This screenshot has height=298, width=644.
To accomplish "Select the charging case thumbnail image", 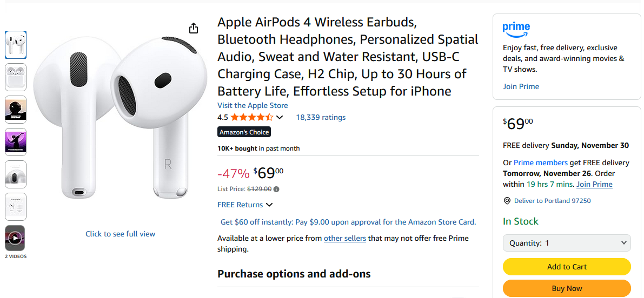I will (x=16, y=77).
